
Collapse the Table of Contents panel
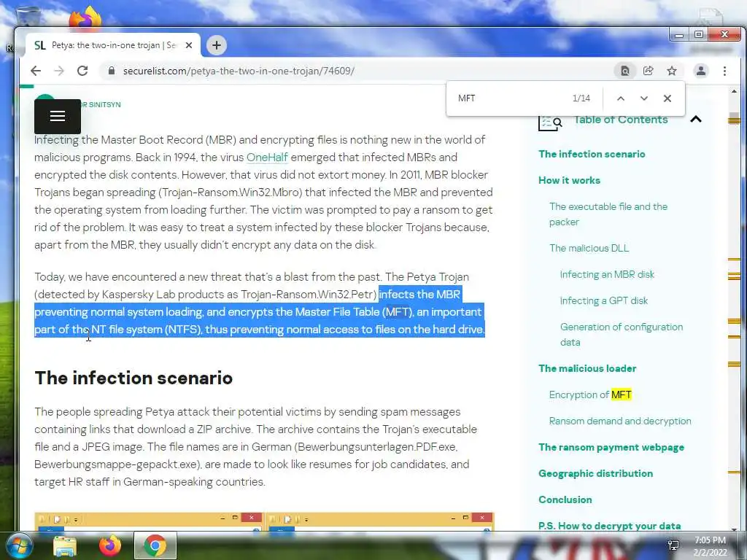coord(695,119)
